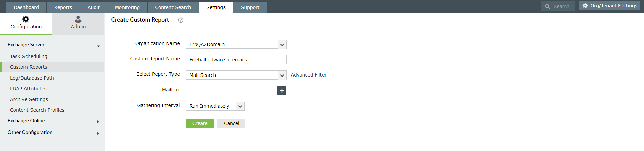Open Task Scheduling in the sidebar
This screenshot has height=151, width=644.
pyautogui.click(x=29, y=56)
